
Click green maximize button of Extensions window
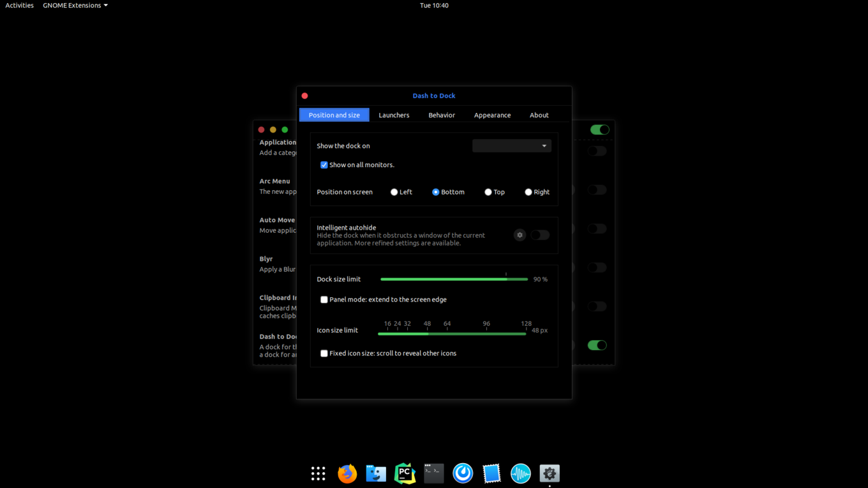(285, 129)
